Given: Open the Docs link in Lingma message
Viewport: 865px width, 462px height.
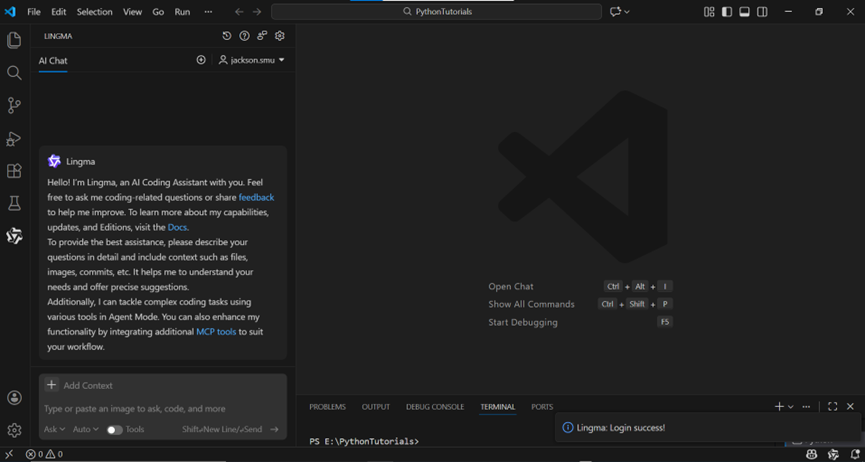Looking at the screenshot, I should click(178, 227).
